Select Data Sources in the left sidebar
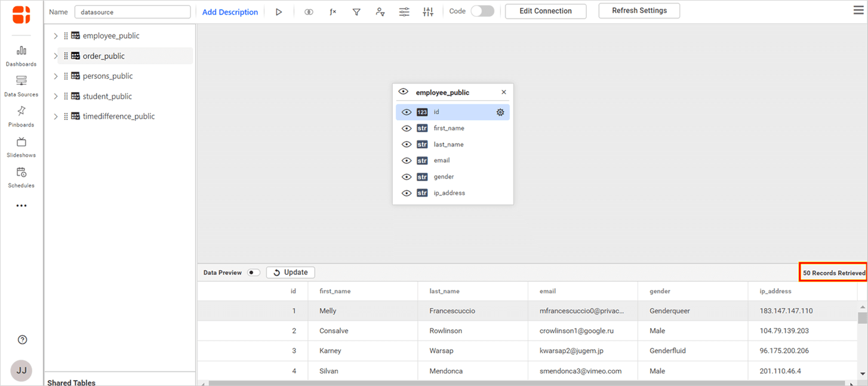This screenshot has width=868, height=386. point(21,85)
